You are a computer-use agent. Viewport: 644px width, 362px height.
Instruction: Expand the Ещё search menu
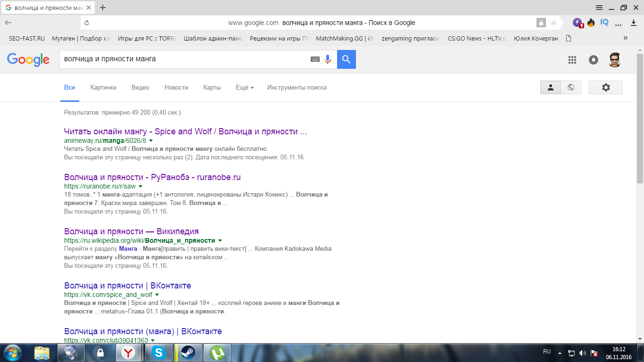coord(245,88)
